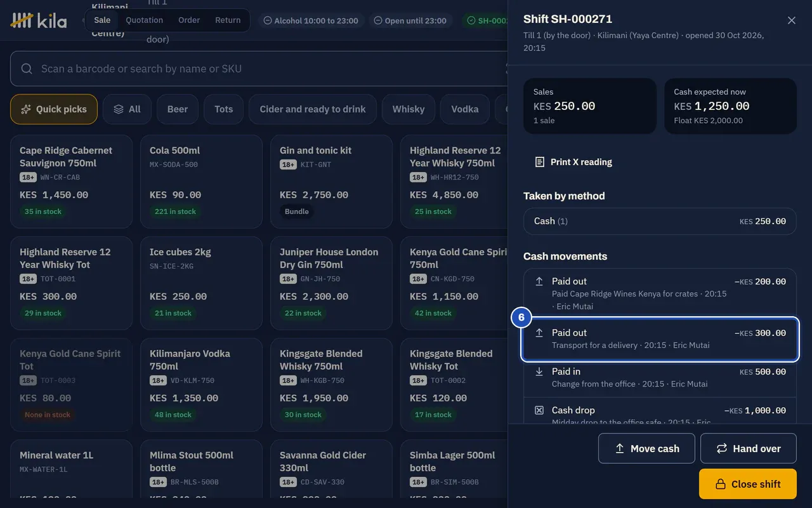Click the Kila logo

pyautogui.click(x=39, y=20)
